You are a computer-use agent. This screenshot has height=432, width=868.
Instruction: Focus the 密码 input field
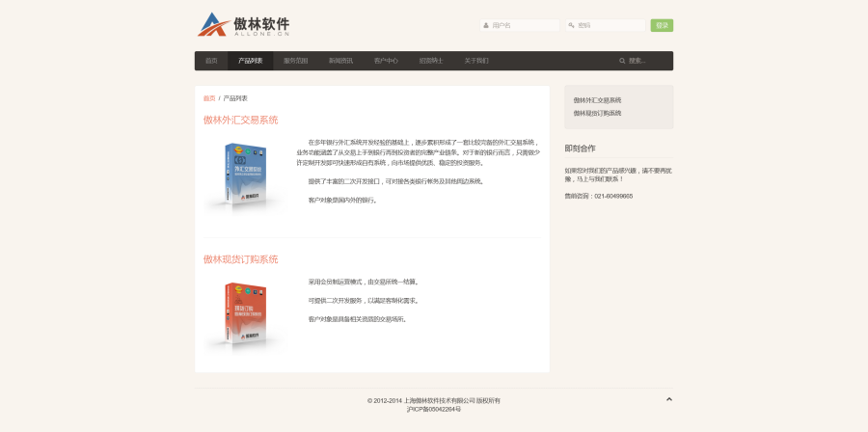coord(605,25)
